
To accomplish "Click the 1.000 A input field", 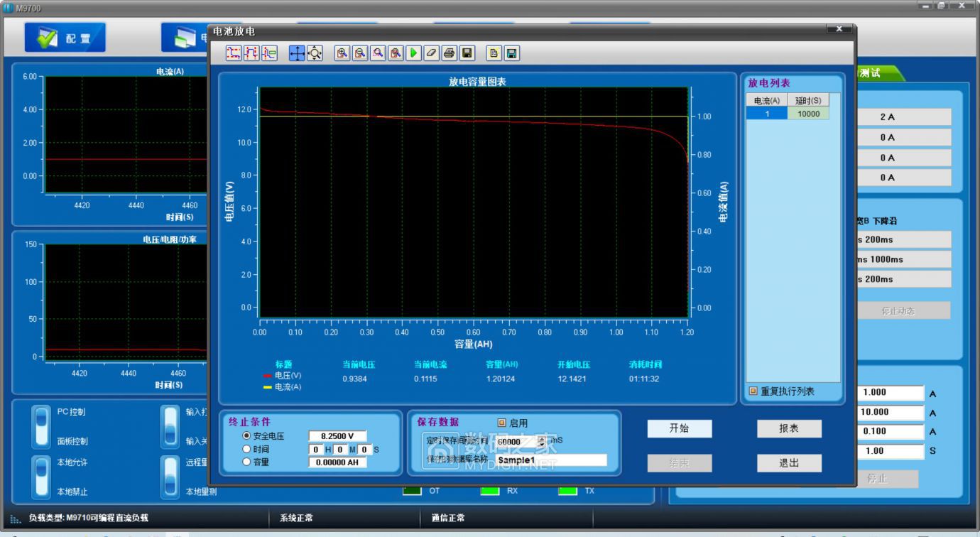I will pyautogui.click(x=890, y=392).
